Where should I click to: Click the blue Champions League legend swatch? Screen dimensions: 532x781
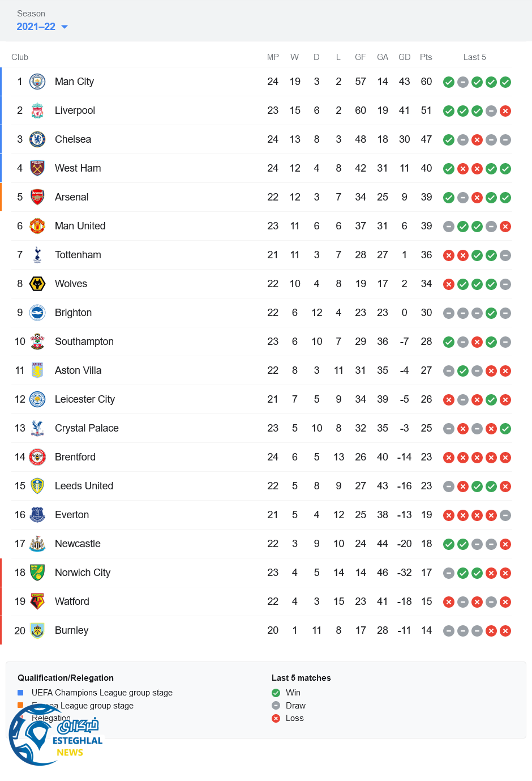click(20, 693)
